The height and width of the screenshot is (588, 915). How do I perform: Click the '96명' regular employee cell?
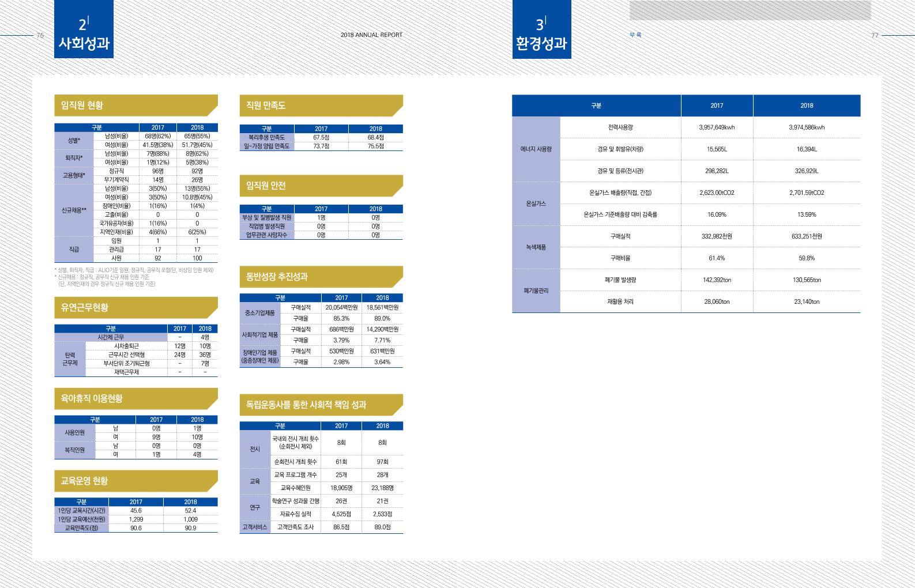tap(158, 171)
